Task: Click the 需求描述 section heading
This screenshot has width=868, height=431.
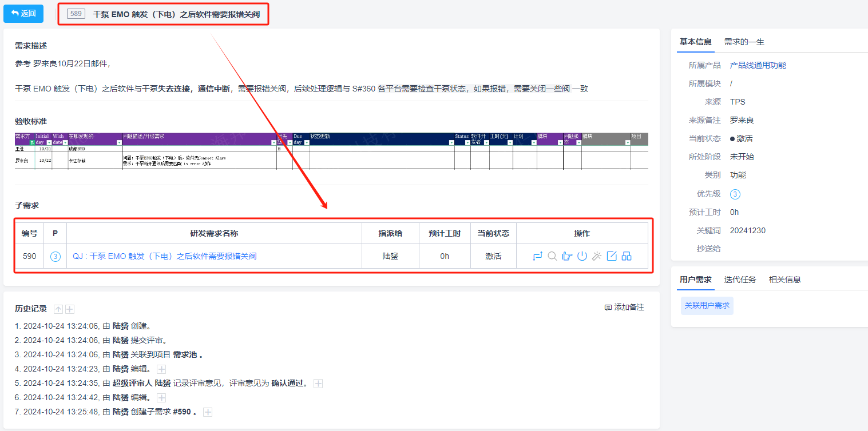Action: point(31,46)
